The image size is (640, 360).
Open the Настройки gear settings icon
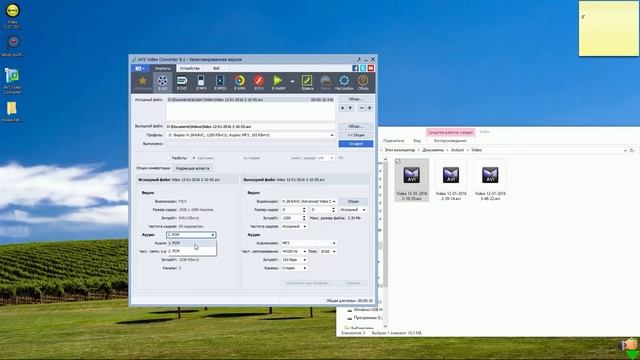344,82
